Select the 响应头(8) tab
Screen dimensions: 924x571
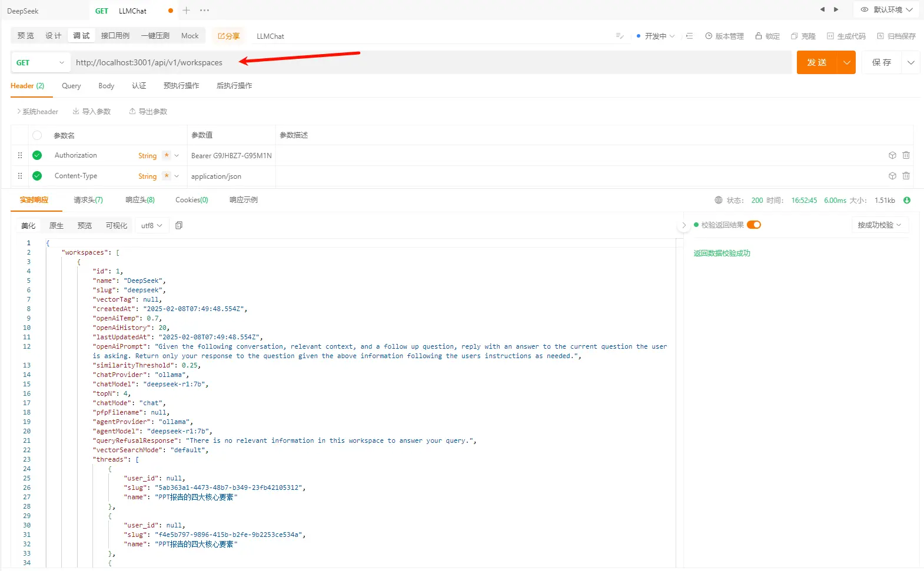pyautogui.click(x=140, y=200)
